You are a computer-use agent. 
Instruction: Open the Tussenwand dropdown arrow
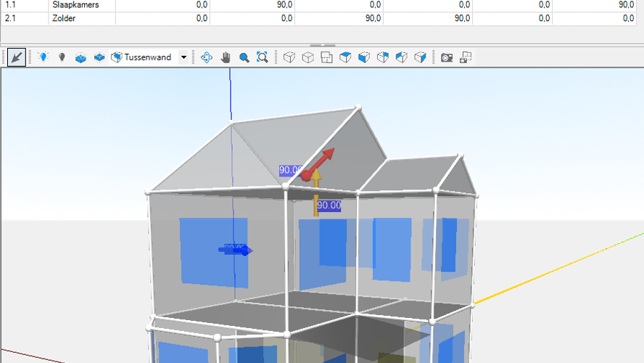[183, 57]
